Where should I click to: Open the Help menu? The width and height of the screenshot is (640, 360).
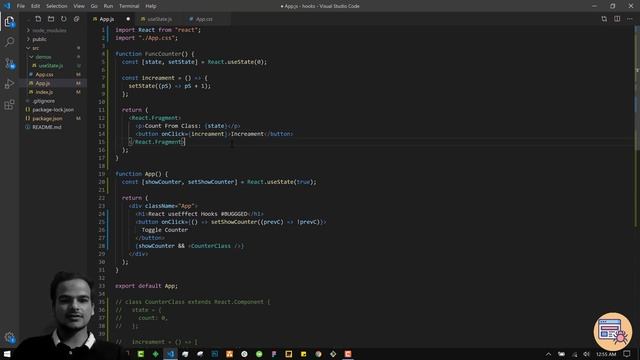[x=151, y=6]
